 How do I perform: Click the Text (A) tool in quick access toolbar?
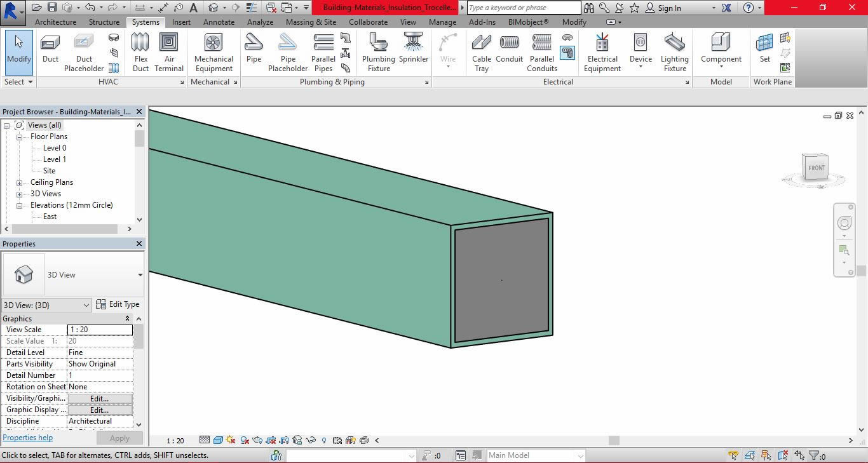click(194, 8)
